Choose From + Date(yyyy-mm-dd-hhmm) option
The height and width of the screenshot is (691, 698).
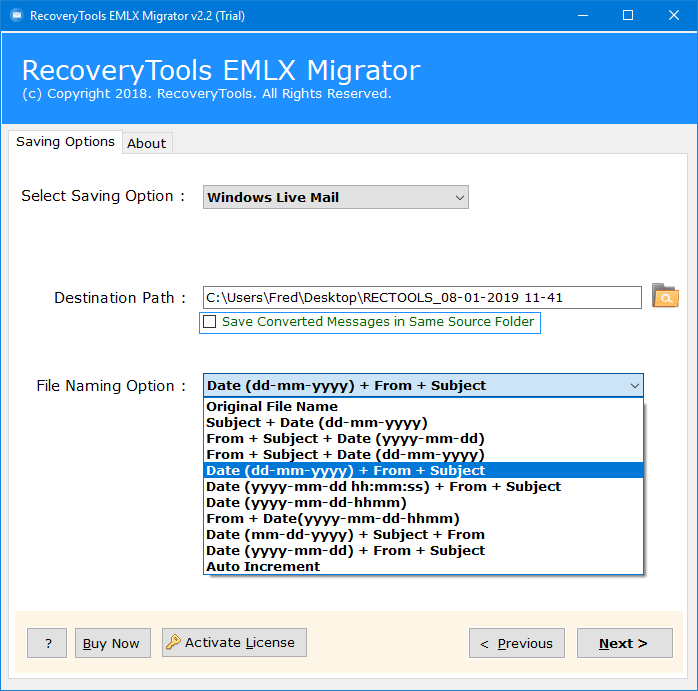pyautogui.click(x=423, y=519)
